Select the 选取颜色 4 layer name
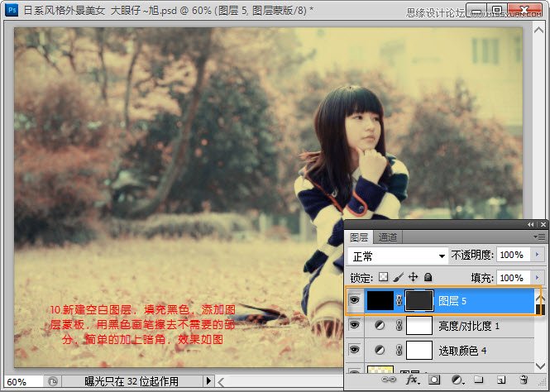The image size is (550, 392). coord(462,351)
